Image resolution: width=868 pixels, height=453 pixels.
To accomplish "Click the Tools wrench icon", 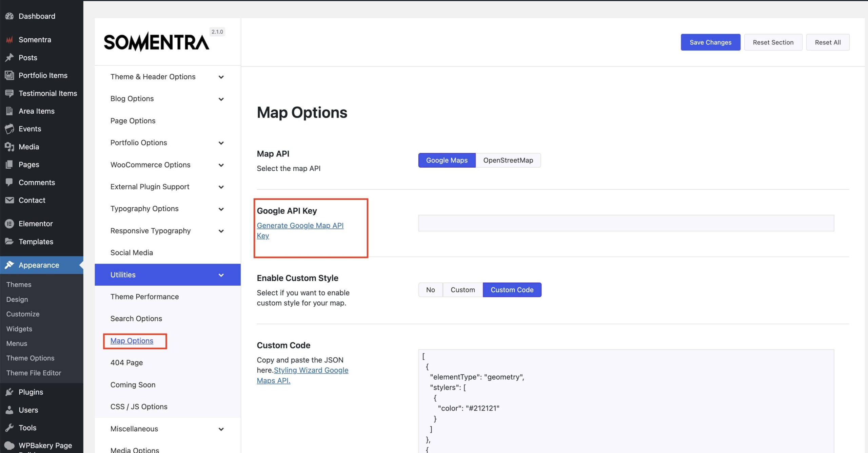I will 9,428.
